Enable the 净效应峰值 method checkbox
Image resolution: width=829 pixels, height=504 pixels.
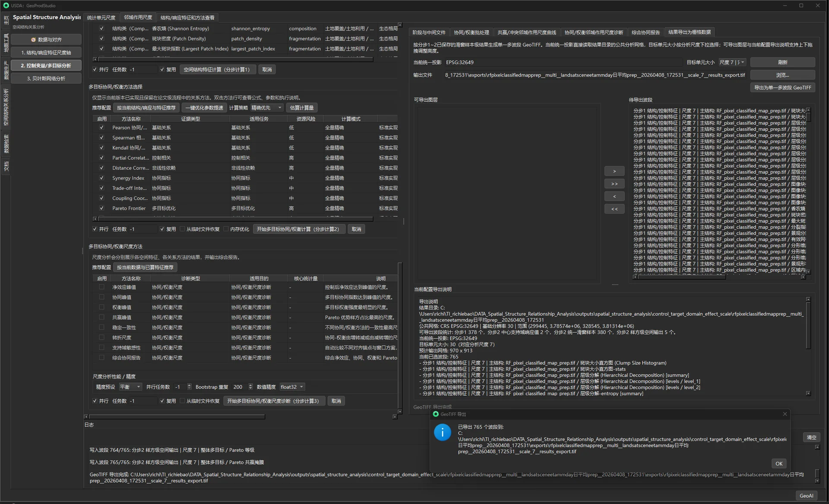pos(101,287)
